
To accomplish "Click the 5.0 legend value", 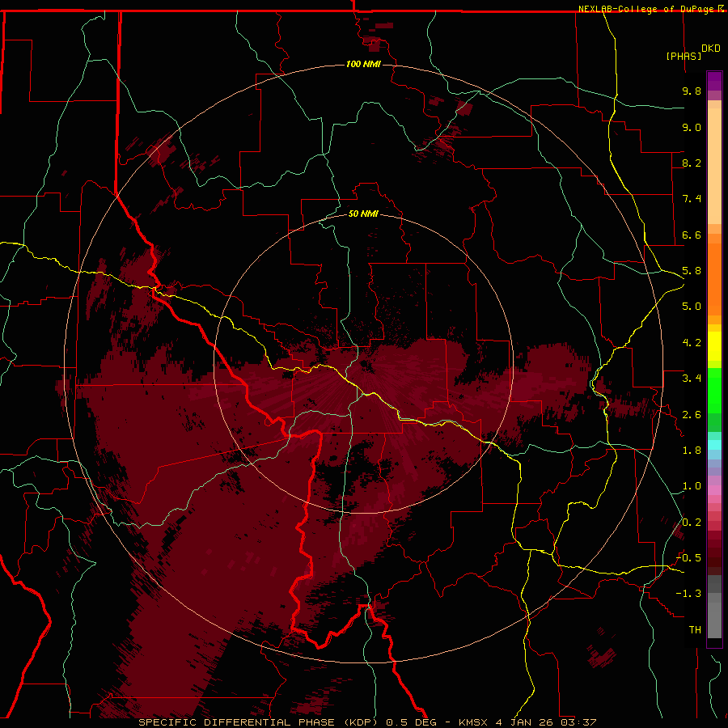I will [x=692, y=307].
